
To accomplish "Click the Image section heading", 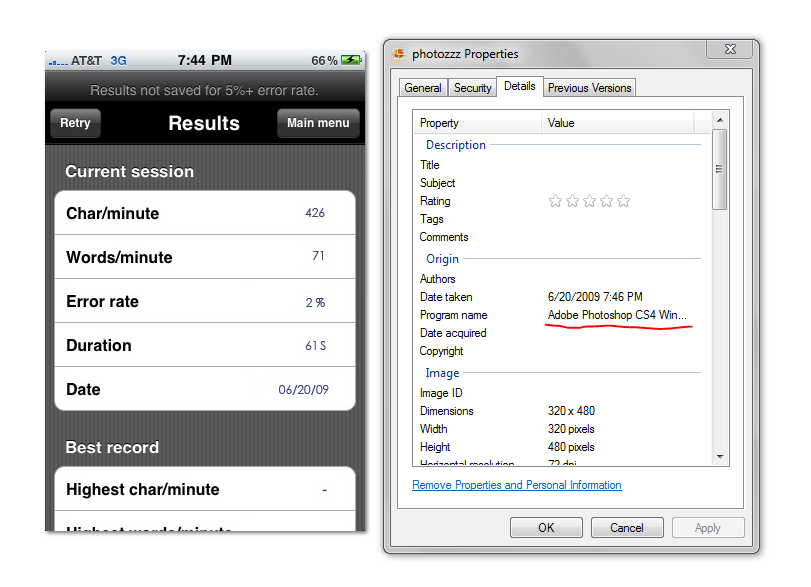I will (x=442, y=373).
